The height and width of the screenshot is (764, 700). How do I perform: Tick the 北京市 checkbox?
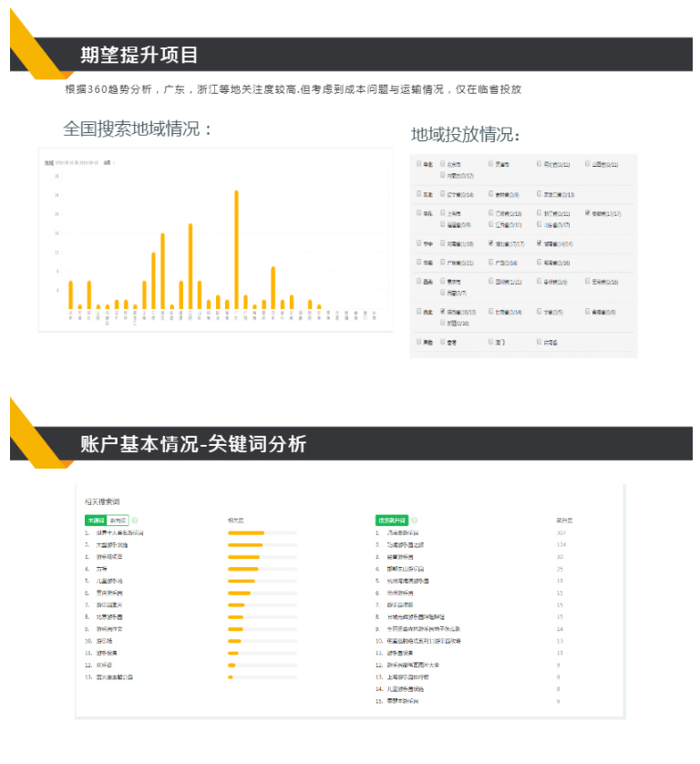coord(443,164)
